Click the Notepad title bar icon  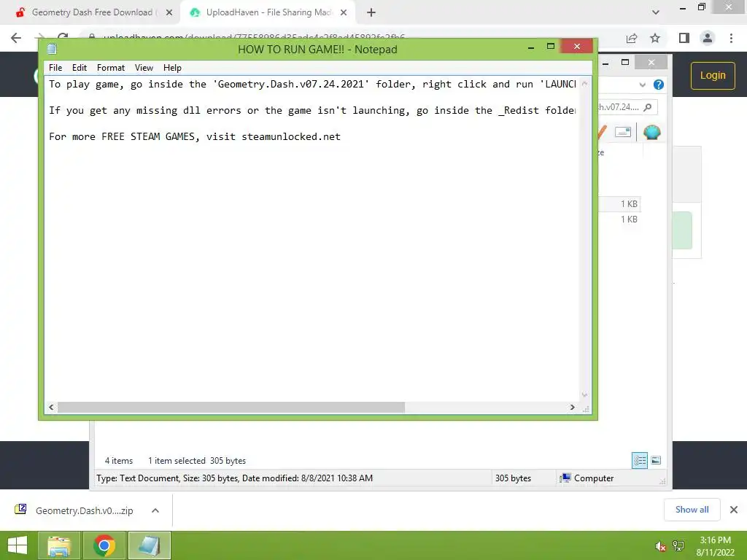point(52,49)
